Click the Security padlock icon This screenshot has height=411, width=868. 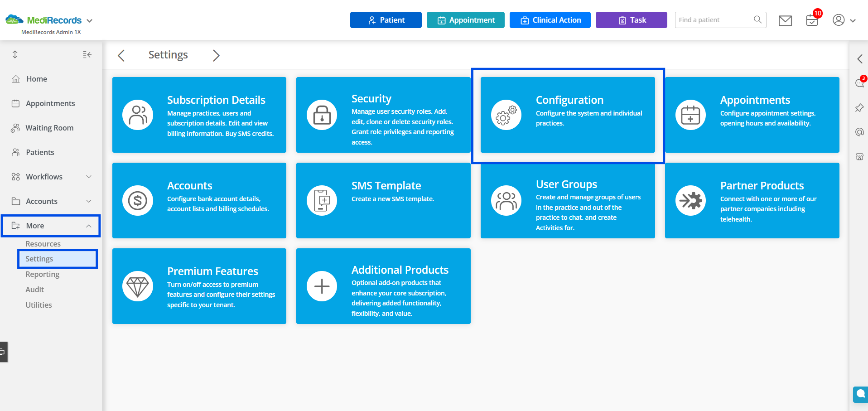pos(322,115)
